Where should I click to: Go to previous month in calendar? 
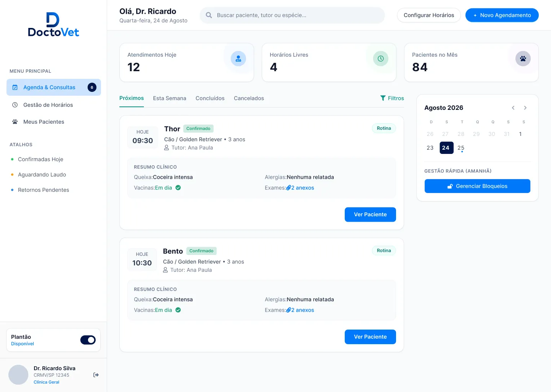(513, 108)
